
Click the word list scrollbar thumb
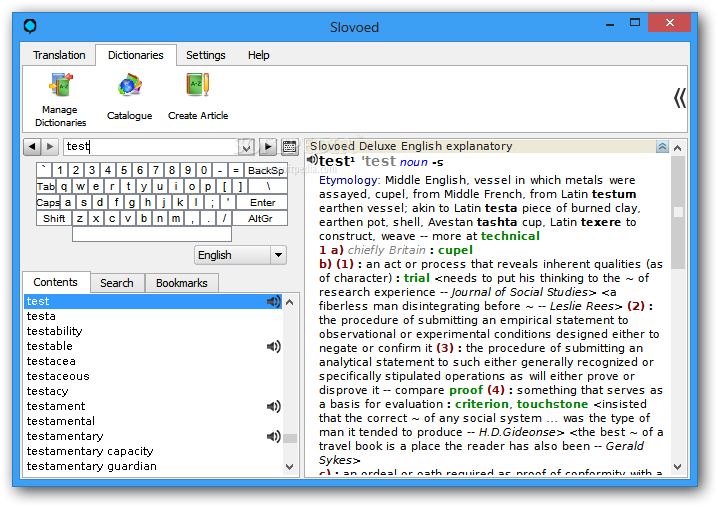coord(289,438)
